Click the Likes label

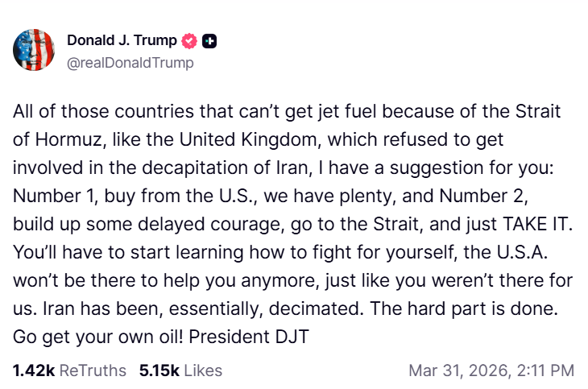(201, 370)
